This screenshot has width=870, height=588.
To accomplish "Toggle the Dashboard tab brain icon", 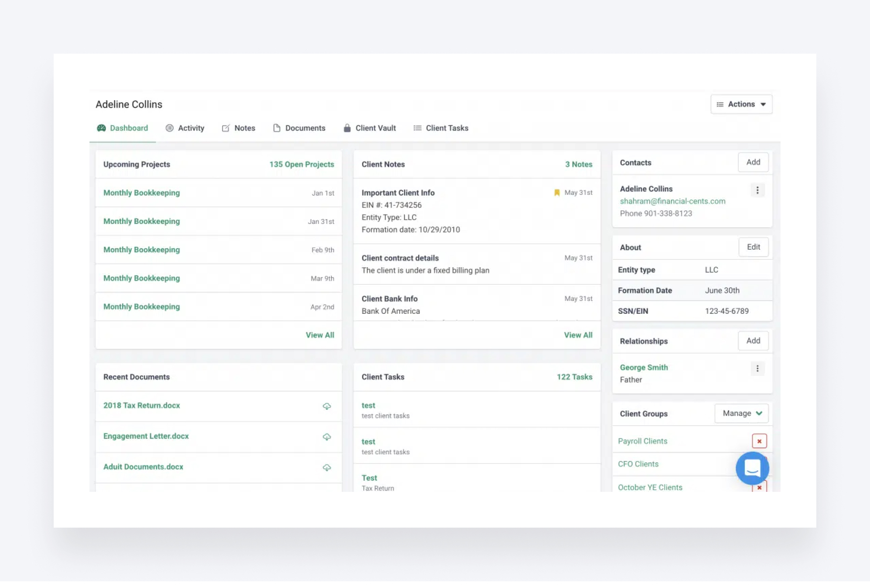I will click(x=101, y=128).
